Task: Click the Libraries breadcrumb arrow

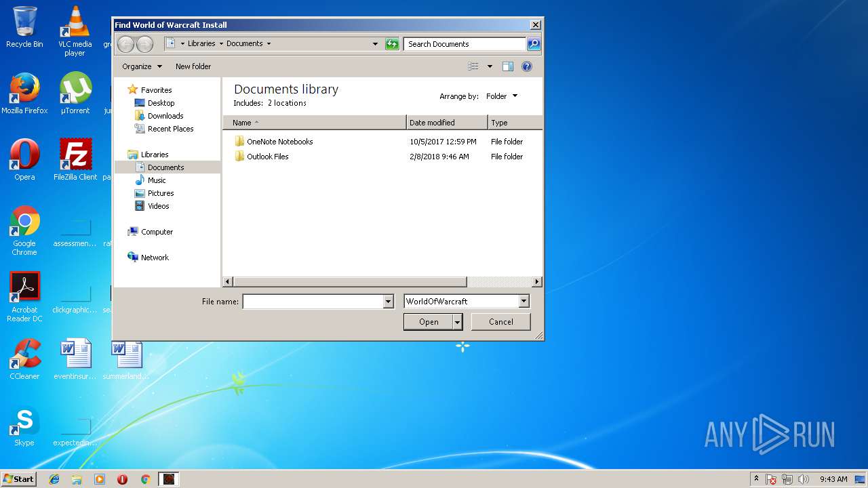Action: [x=221, y=44]
